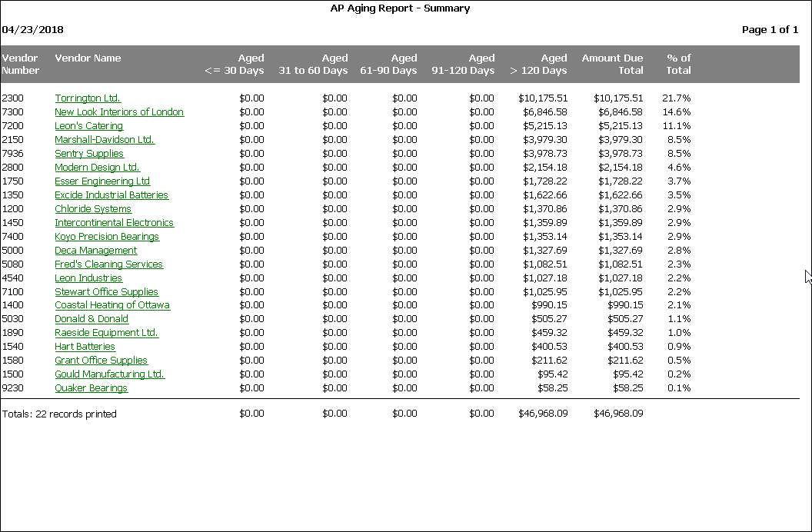Image resolution: width=812 pixels, height=532 pixels.
Task: Click the Aged > 120 Days header
Action: (x=538, y=64)
